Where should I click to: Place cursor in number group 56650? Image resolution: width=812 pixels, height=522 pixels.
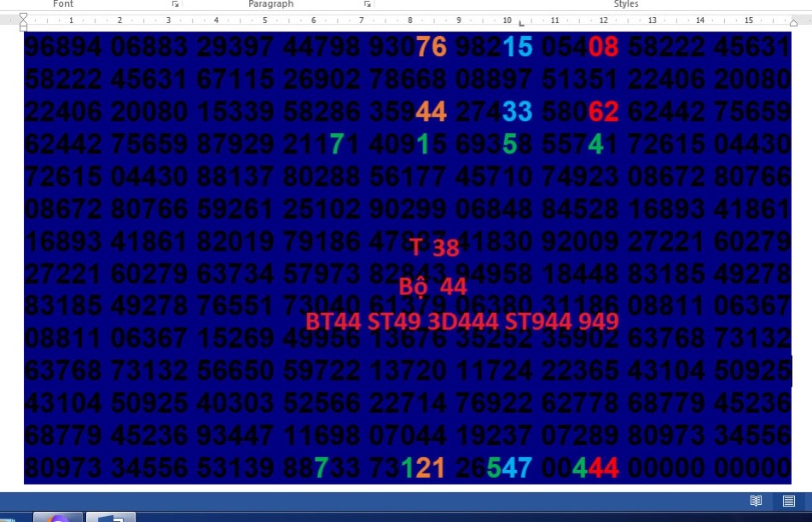tap(235, 370)
